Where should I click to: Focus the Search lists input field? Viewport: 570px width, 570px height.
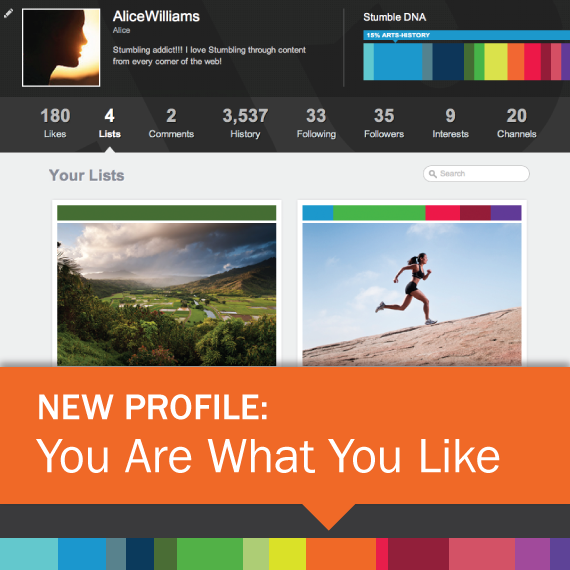click(x=476, y=174)
